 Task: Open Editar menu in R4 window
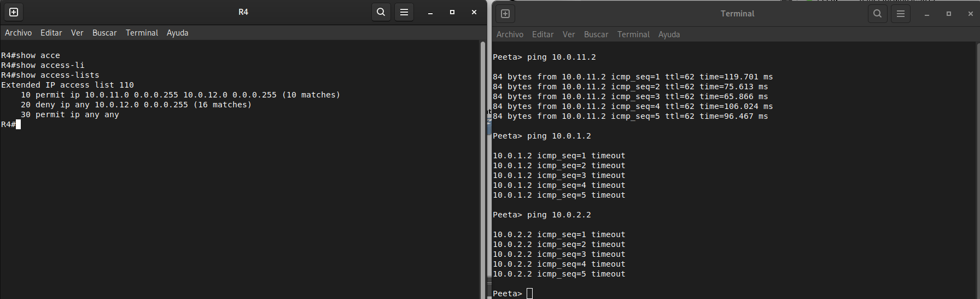[x=51, y=33]
